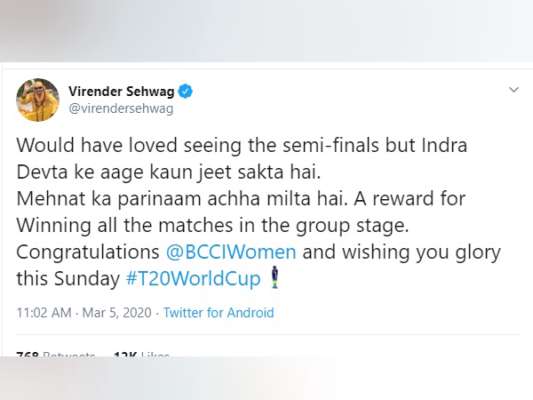This screenshot has width=533, height=400.
Task: Follow the #T20WorldCup hashtag
Action: pyautogui.click(x=193, y=279)
